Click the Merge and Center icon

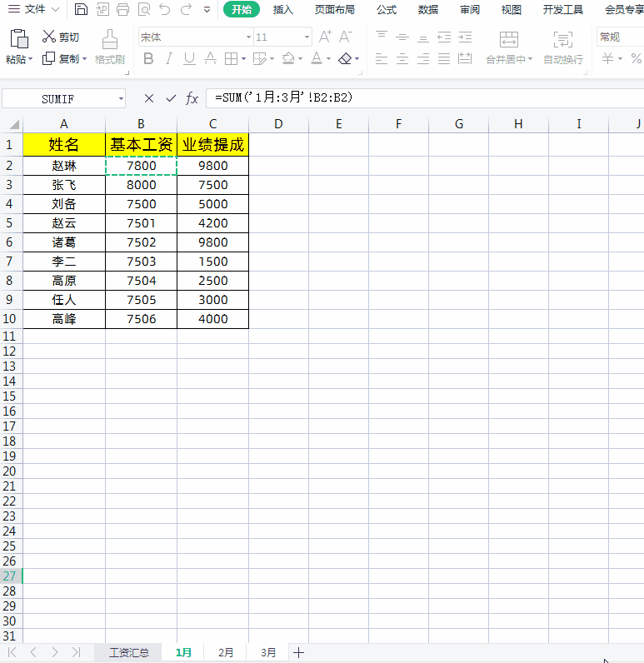pyautogui.click(x=509, y=39)
